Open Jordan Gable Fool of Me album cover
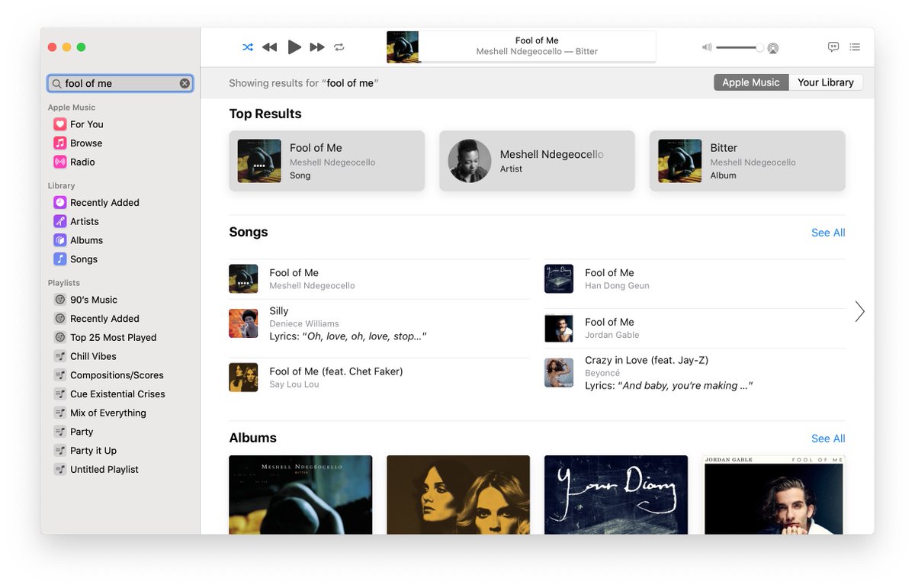The width and height of the screenshot is (915, 588). click(x=774, y=494)
